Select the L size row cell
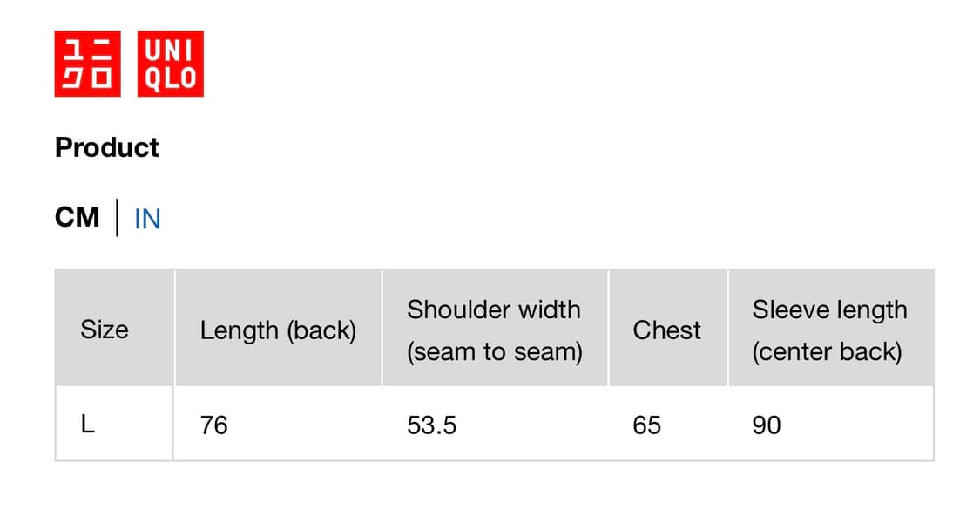The image size is (980, 517). pyautogui.click(x=87, y=425)
